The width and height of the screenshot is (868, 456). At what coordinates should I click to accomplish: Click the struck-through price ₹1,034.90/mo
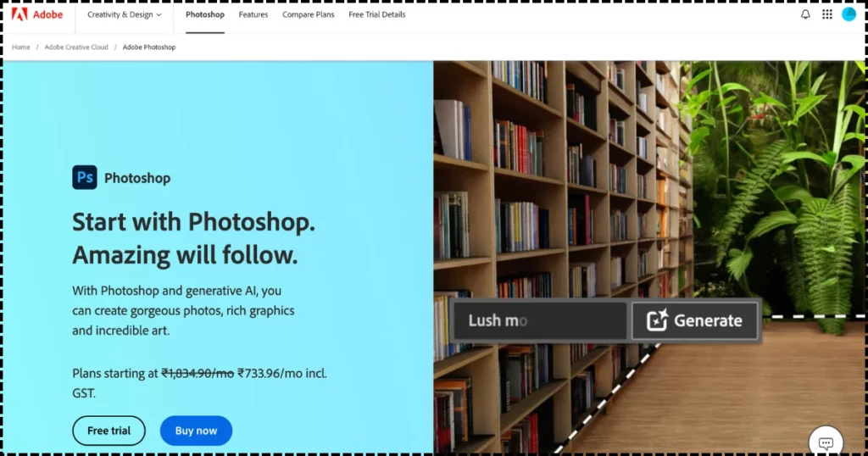click(x=198, y=373)
